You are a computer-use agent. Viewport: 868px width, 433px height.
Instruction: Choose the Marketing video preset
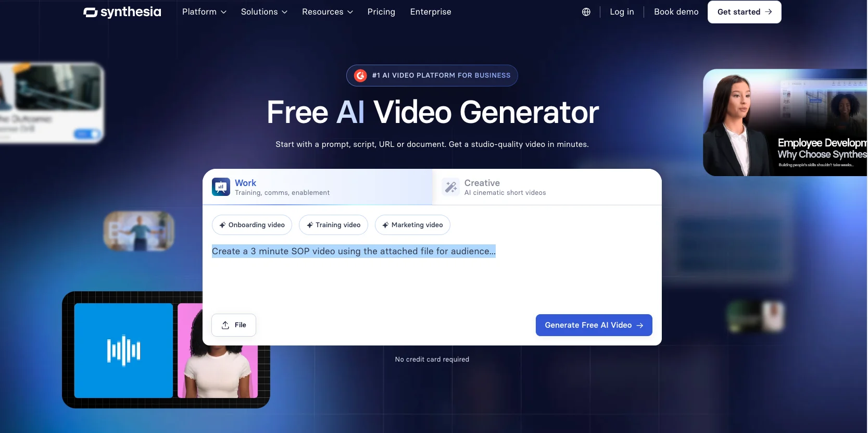(412, 225)
